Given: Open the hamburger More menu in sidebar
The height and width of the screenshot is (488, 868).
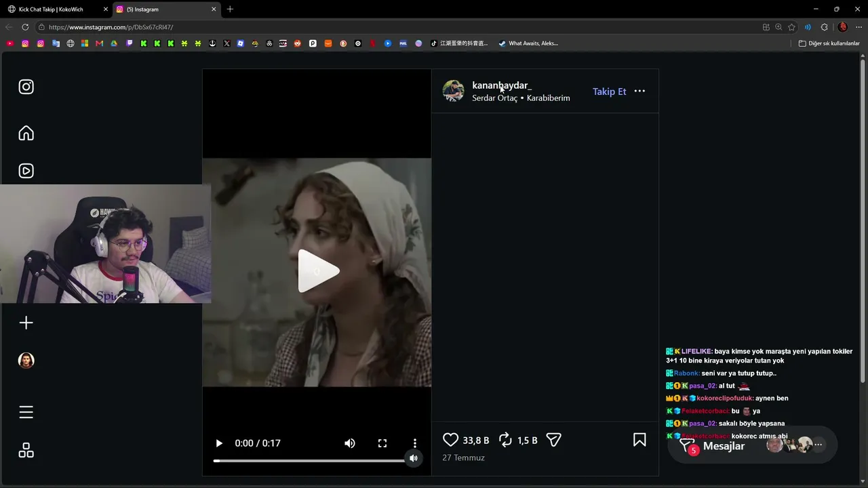Looking at the screenshot, I should point(26,412).
